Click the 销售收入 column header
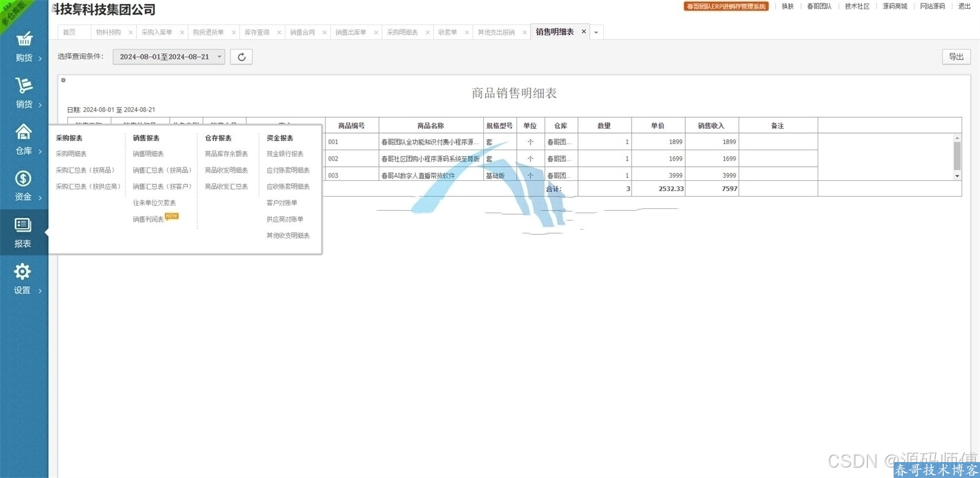The width and height of the screenshot is (980, 478). [711, 126]
